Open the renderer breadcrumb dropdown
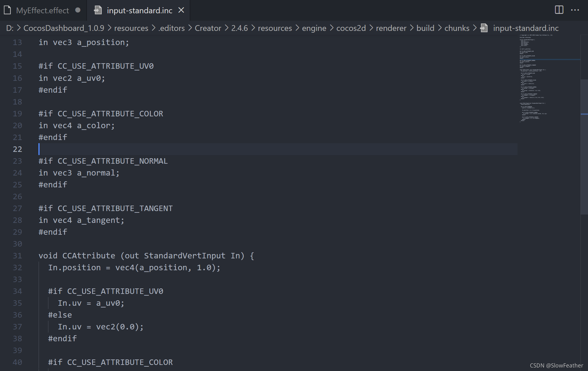Image resolution: width=588 pixels, height=371 pixels. point(391,28)
